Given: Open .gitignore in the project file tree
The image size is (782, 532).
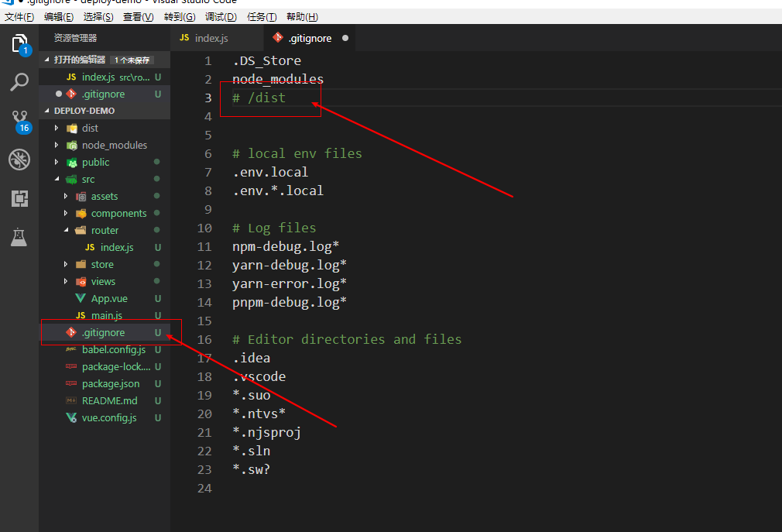Looking at the screenshot, I should pyautogui.click(x=105, y=332).
